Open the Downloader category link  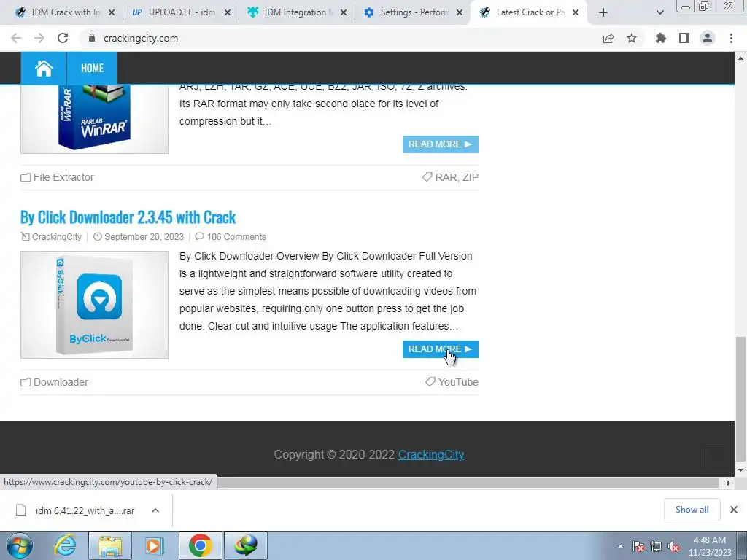61,382
